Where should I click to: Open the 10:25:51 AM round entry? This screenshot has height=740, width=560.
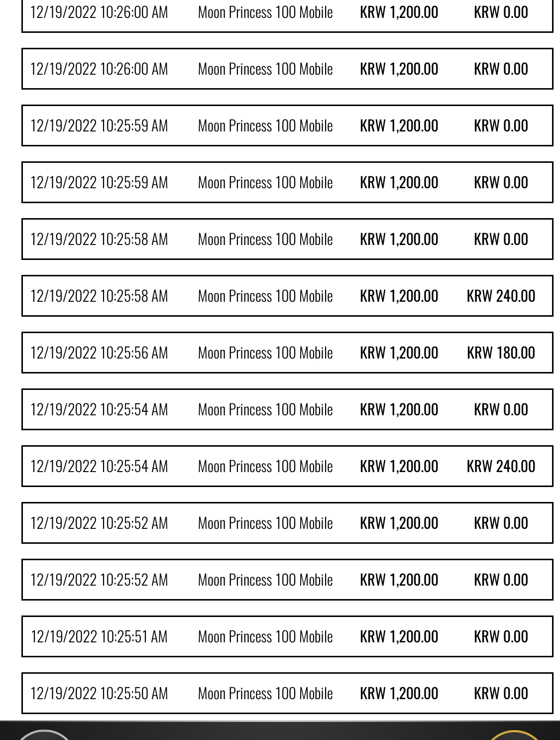(287, 636)
